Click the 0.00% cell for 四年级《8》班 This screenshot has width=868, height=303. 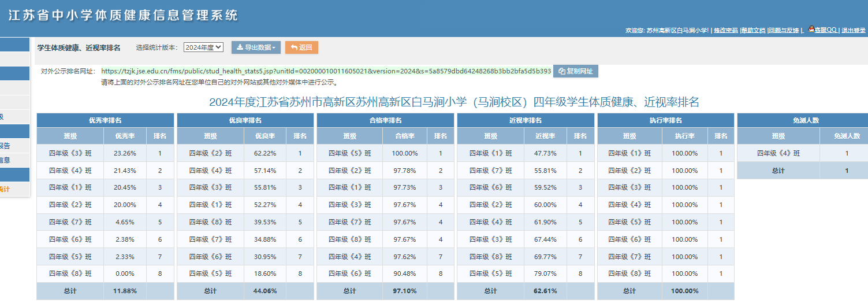[125, 274]
